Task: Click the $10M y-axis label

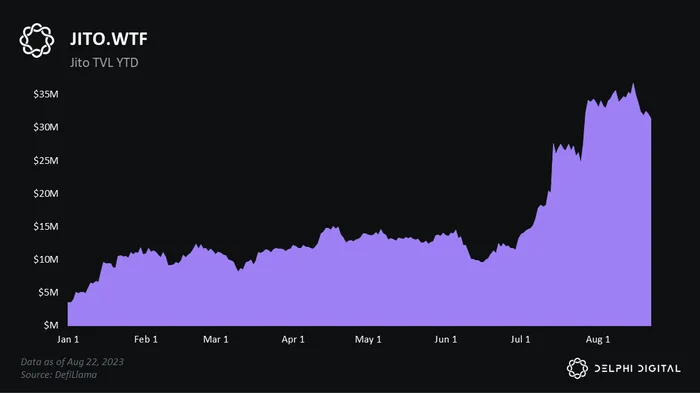Action: (46, 259)
